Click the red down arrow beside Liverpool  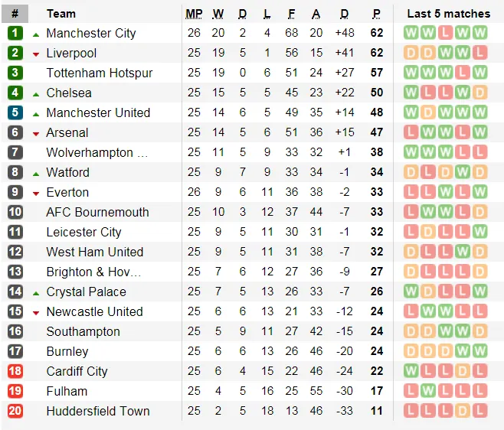[36, 54]
